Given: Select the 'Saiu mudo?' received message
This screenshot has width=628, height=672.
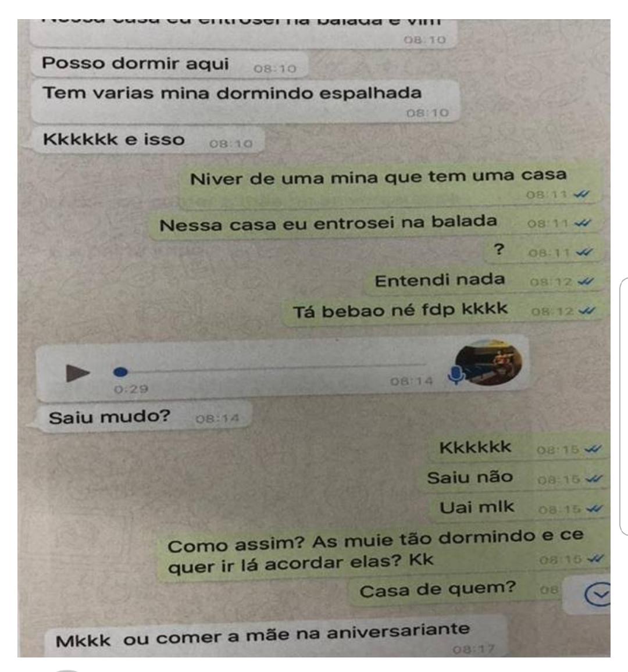Looking at the screenshot, I should coord(144,417).
